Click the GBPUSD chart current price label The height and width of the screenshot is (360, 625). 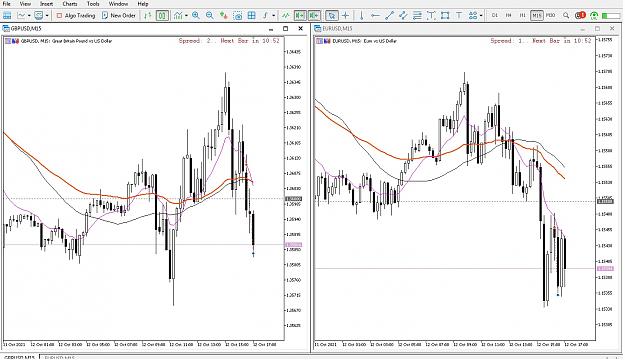tap(293, 199)
